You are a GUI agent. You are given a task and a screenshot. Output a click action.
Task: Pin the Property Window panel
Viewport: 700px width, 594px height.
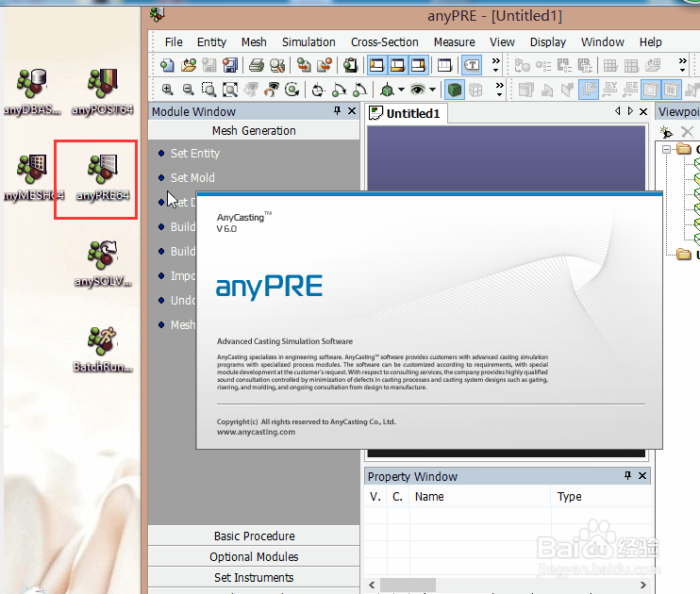[627, 475]
